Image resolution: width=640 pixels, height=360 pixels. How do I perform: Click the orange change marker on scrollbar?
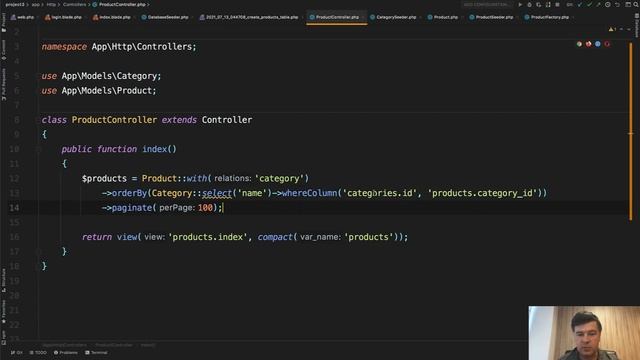(x=631, y=133)
